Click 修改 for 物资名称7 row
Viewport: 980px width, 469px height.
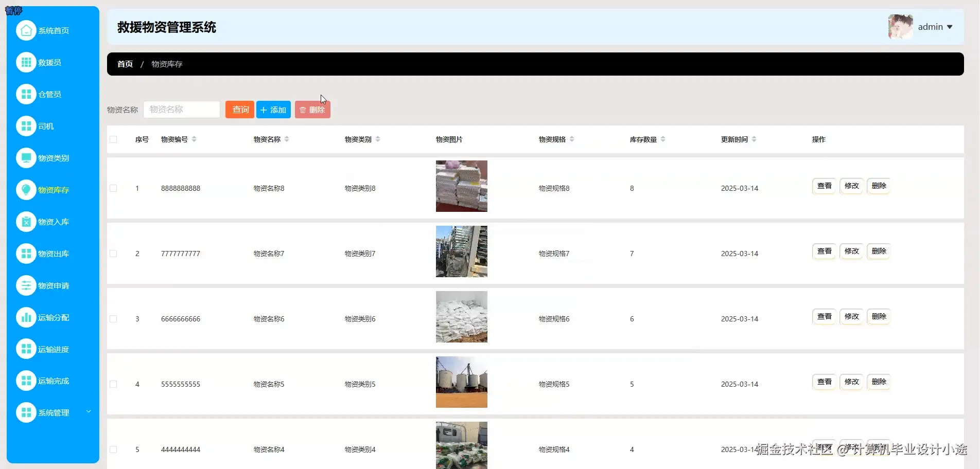point(851,251)
